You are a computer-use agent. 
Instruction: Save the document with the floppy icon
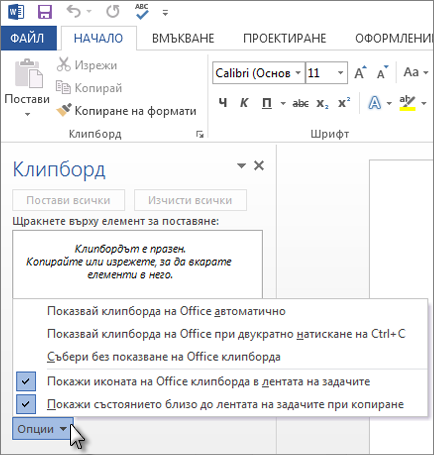45,13
